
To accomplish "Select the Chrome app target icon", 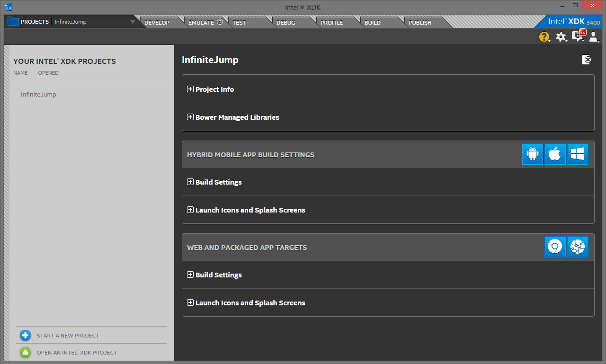I will (x=555, y=247).
